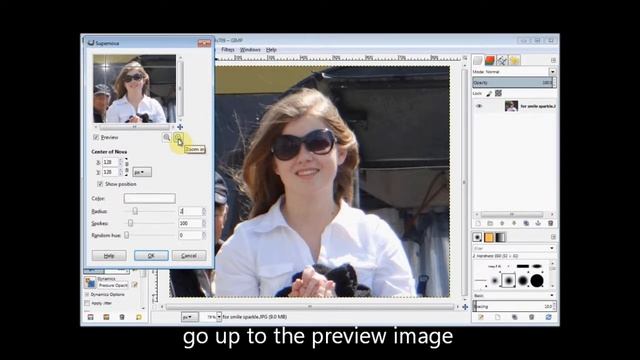Open Brushes panel configure menu button
640x360 pixels.
(x=553, y=237)
